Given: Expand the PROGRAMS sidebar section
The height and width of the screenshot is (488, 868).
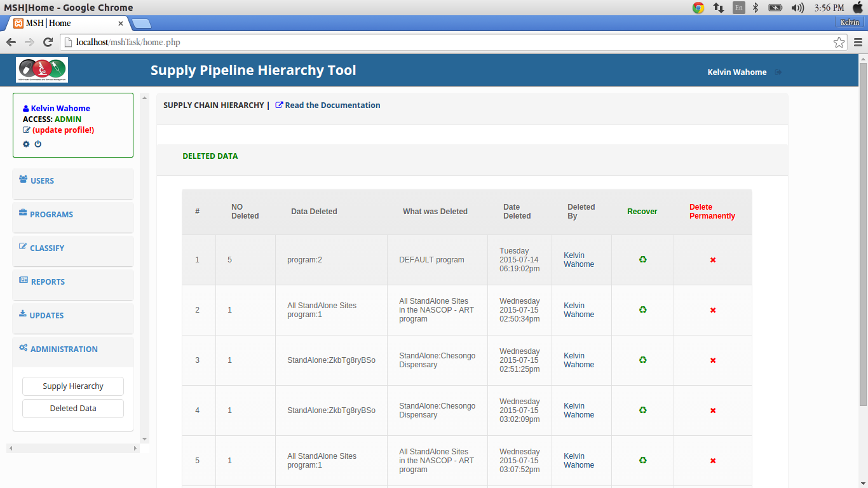Looking at the screenshot, I should pos(73,215).
